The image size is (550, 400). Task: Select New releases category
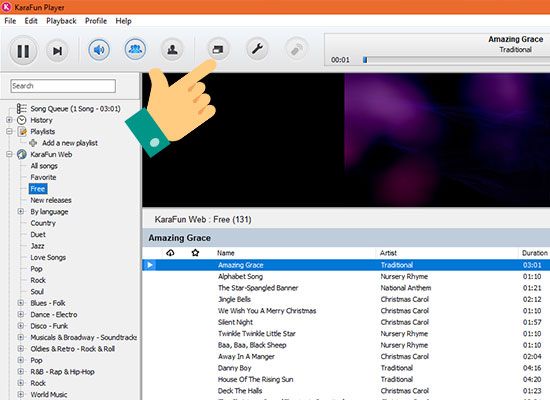[51, 200]
